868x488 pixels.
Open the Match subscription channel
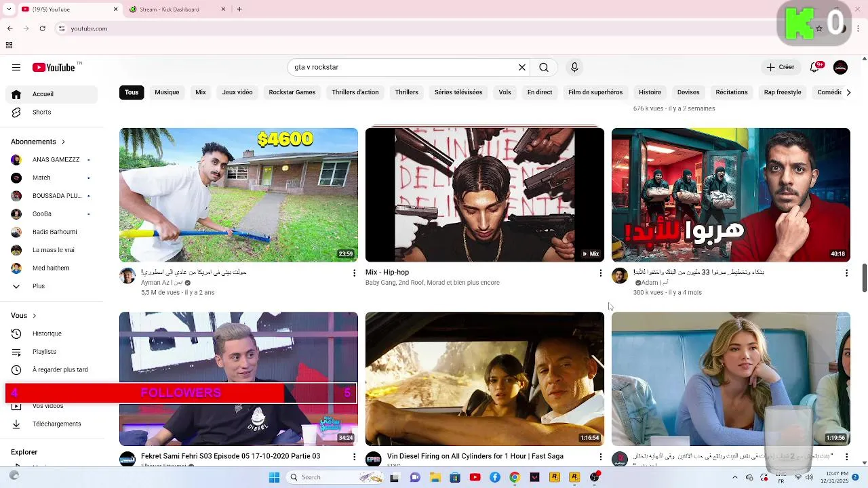coord(52,178)
